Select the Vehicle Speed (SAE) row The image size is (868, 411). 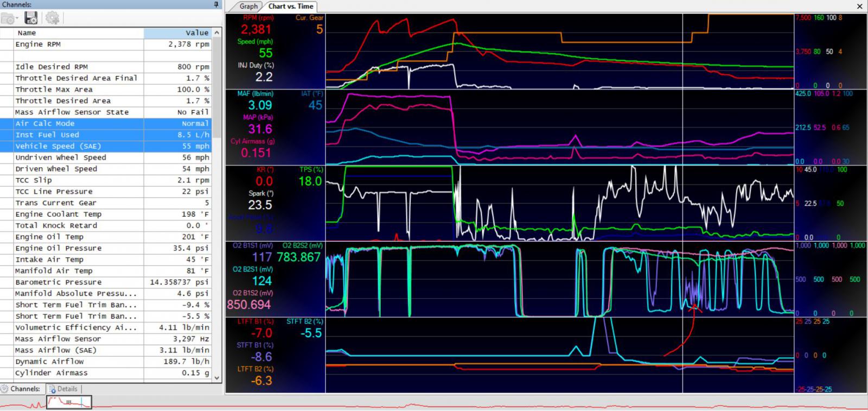point(106,146)
